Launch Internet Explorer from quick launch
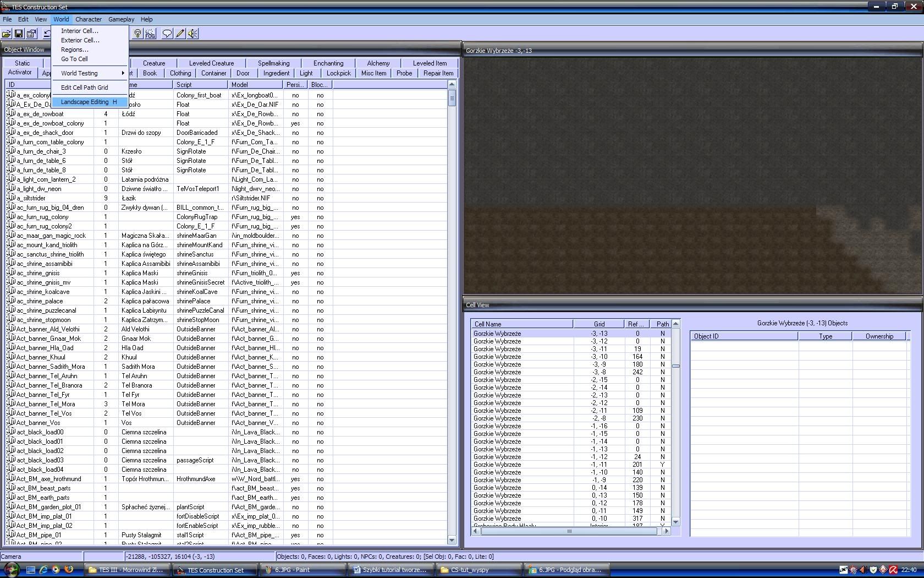This screenshot has height=578, width=924. 43,570
